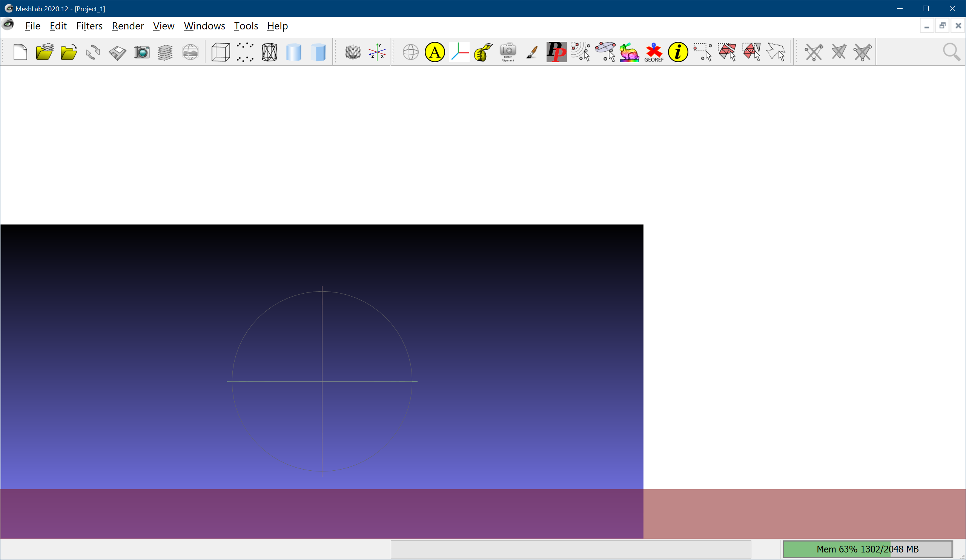Viewport: 966px width, 560px height.
Task: Toggle the trackball visibility
Action: click(410, 52)
